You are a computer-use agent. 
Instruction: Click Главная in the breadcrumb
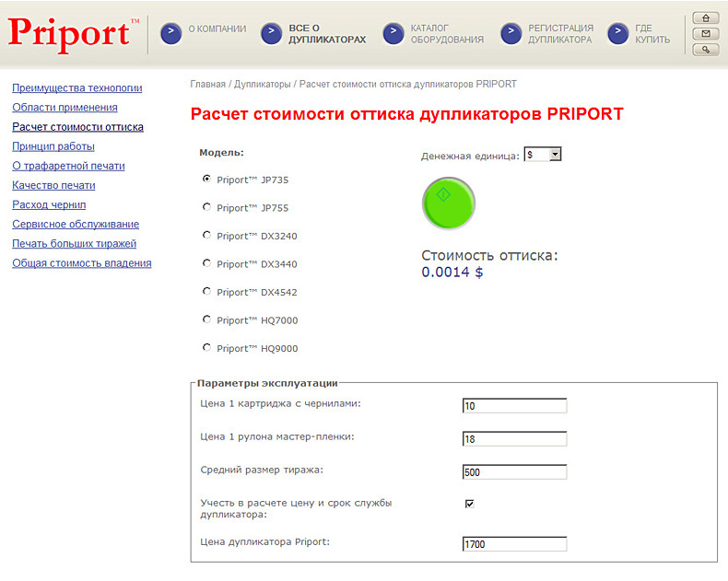click(x=207, y=84)
